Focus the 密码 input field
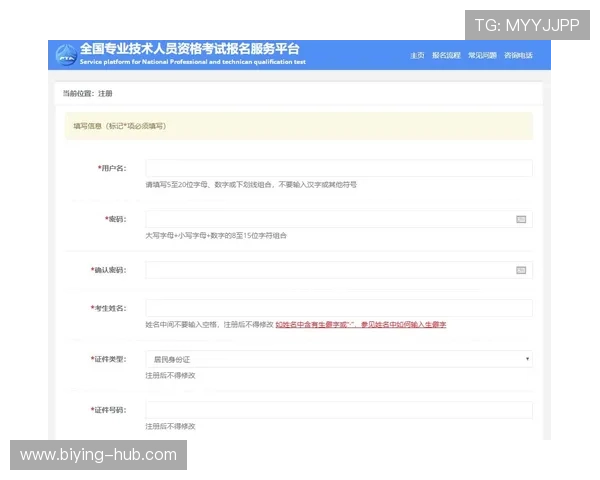This screenshot has width=600, height=480. tap(339, 219)
